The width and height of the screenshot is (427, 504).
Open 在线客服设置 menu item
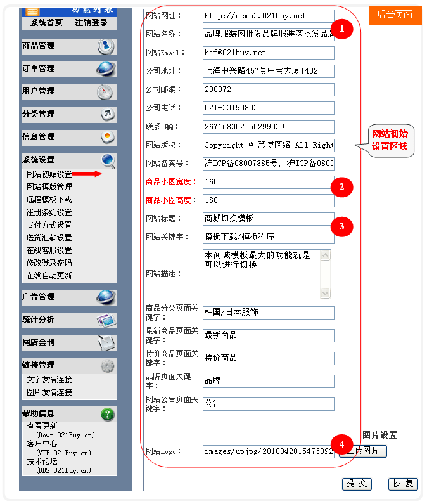tap(49, 250)
